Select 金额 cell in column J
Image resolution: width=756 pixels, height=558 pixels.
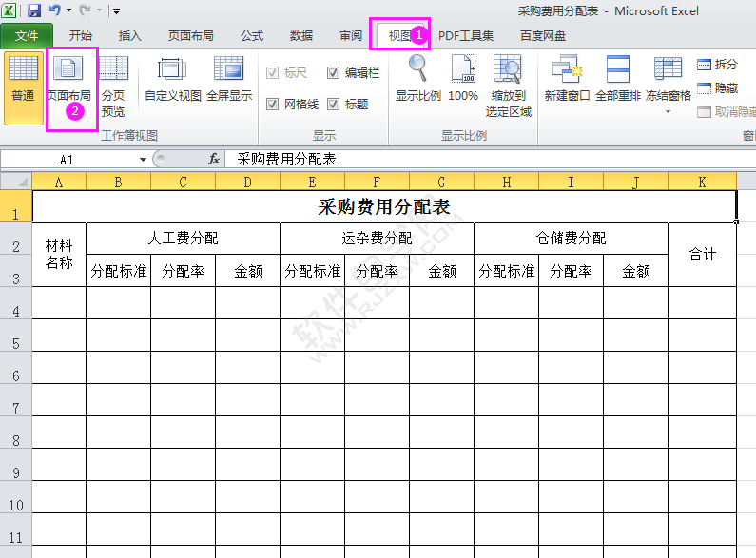click(636, 271)
